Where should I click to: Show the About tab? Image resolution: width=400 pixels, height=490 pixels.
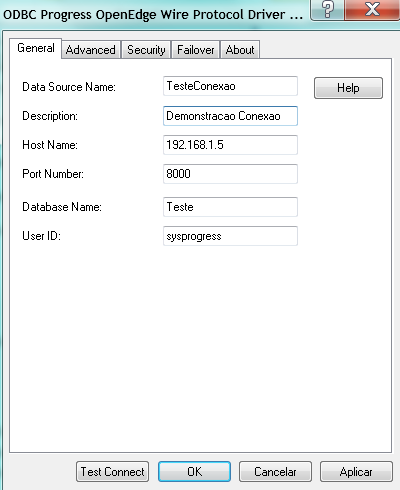tap(240, 50)
